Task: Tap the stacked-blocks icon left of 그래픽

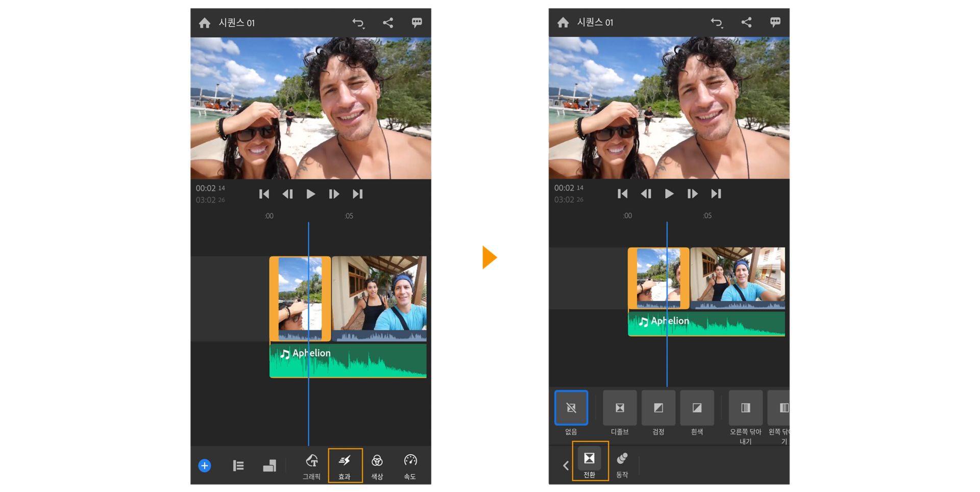Action: (x=269, y=465)
